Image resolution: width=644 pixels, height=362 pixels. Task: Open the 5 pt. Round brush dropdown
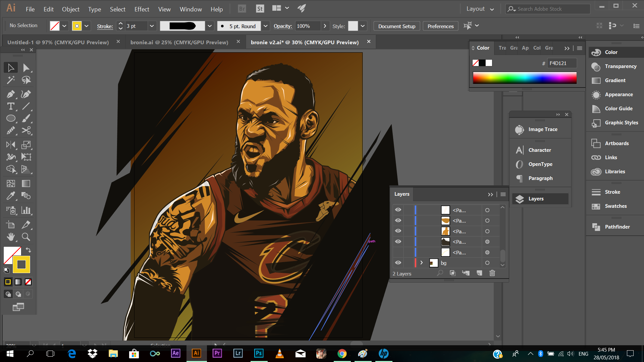coord(266,26)
